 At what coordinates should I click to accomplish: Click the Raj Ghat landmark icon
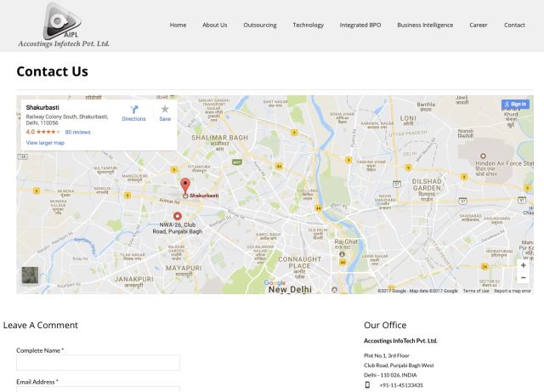[342, 254]
